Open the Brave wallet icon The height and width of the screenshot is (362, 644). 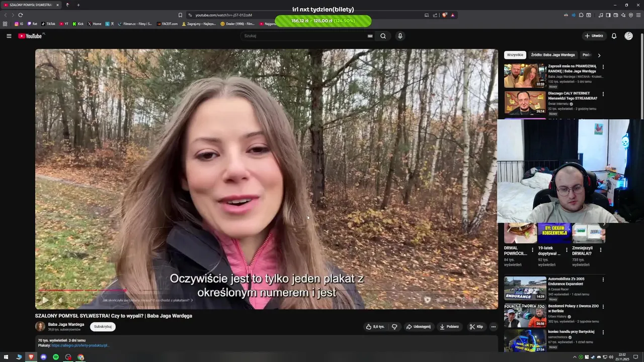click(x=615, y=15)
